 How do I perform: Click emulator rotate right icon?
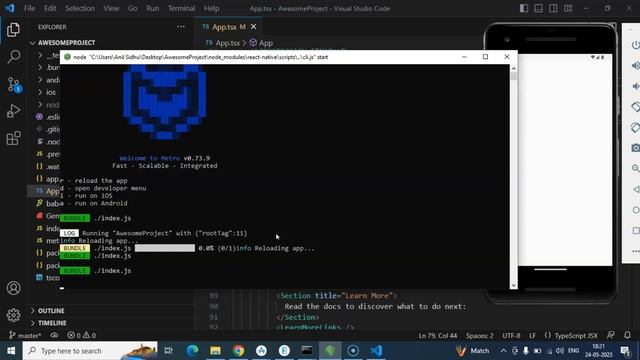[x=636, y=127]
